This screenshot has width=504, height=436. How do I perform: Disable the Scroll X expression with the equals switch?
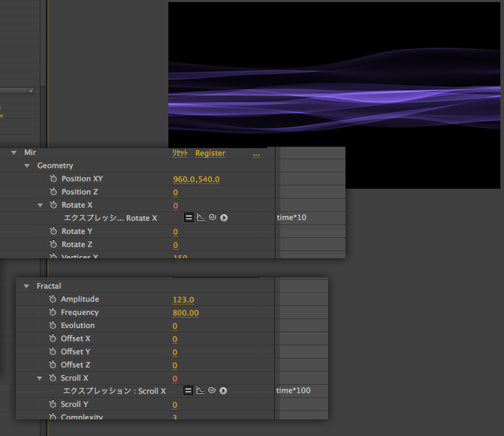pos(188,390)
